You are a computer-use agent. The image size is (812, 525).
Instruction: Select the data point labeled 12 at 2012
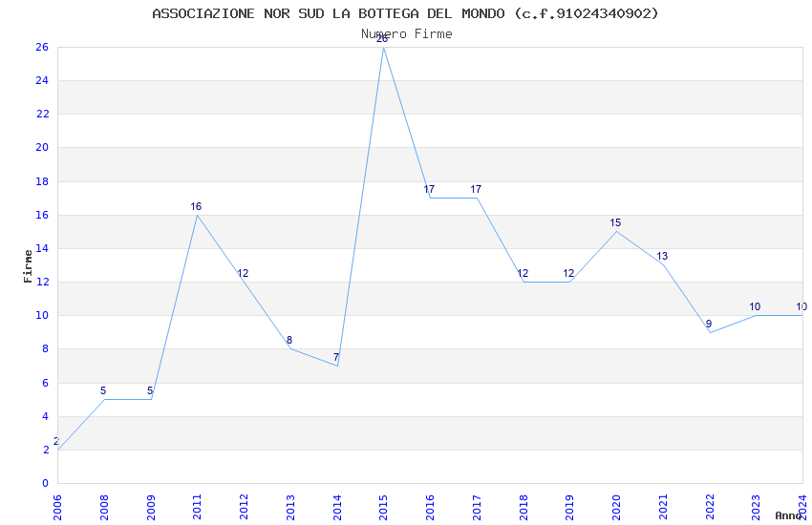click(244, 282)
